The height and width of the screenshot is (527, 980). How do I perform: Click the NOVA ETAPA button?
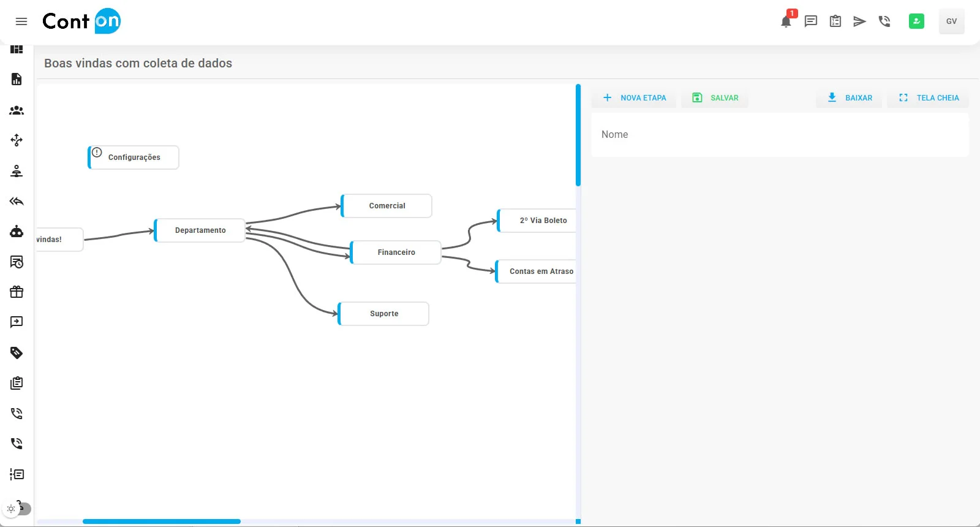[x=635, y=98]
